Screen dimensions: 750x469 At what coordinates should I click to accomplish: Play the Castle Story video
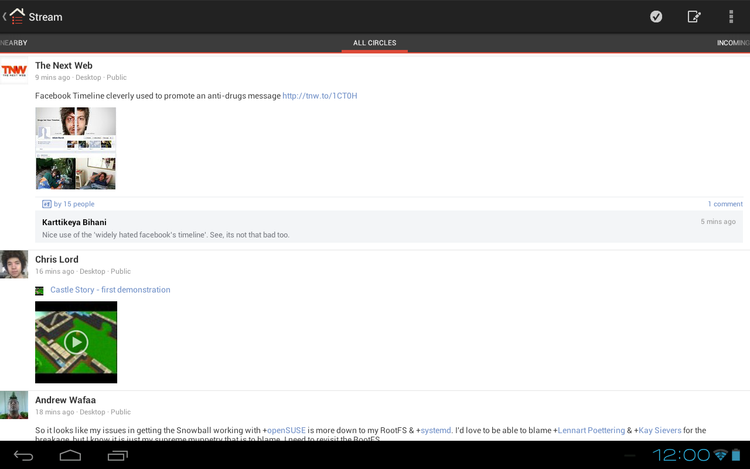(76, 342)
